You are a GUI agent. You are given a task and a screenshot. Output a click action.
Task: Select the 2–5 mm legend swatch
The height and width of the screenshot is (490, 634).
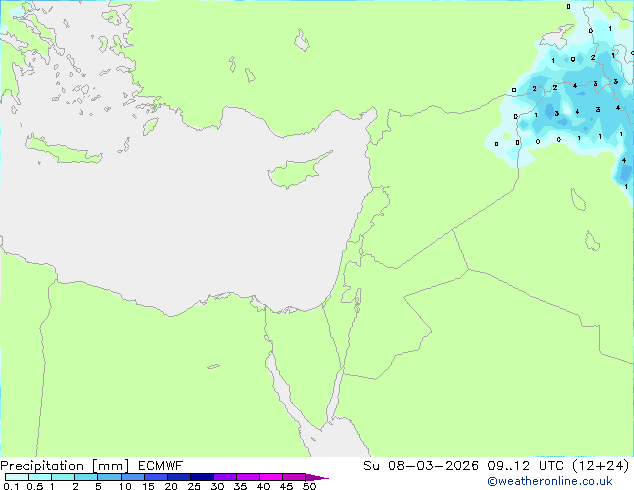click(x=86, y=477)
